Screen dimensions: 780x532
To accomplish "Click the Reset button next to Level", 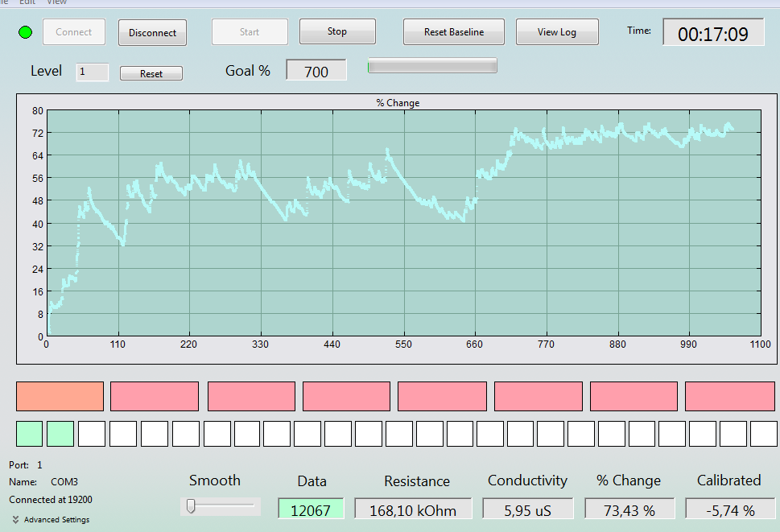I will pyautogui.click(x=151, y=73).
